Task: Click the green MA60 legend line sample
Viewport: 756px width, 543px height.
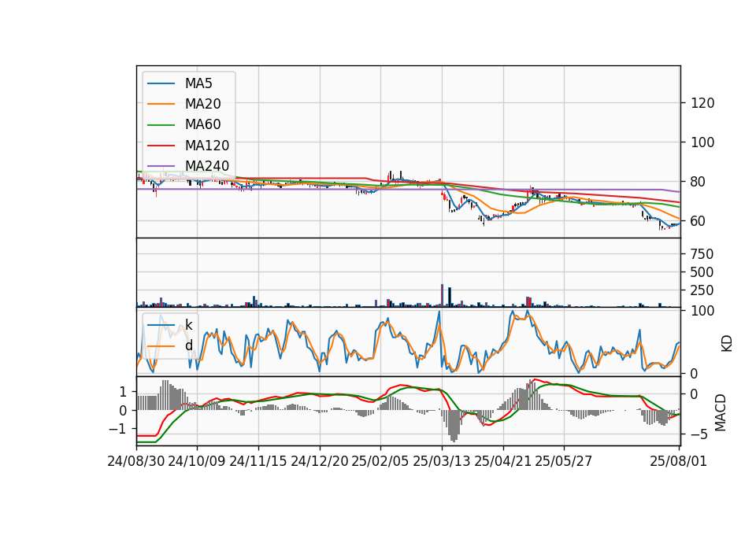Action: coord(161,125)
